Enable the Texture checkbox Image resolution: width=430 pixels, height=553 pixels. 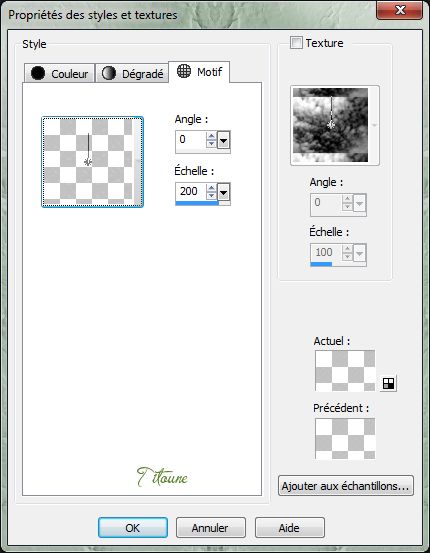pos(296,43)
